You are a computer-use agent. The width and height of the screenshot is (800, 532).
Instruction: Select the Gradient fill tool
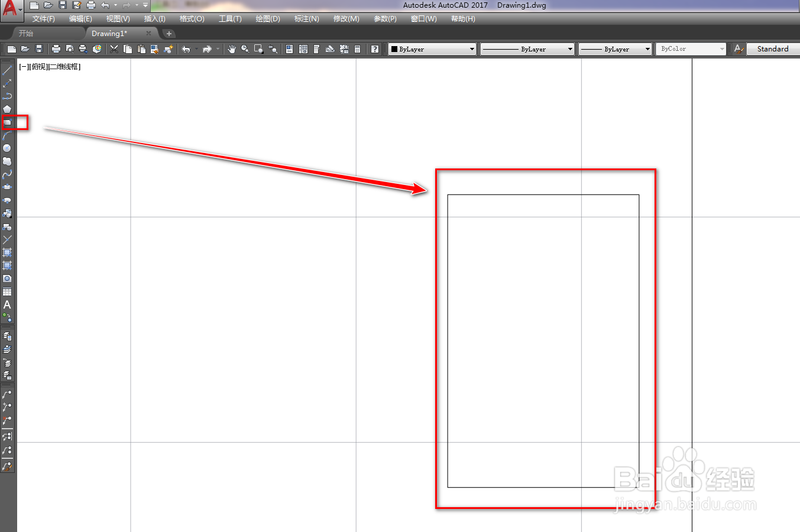click(7, 265)
